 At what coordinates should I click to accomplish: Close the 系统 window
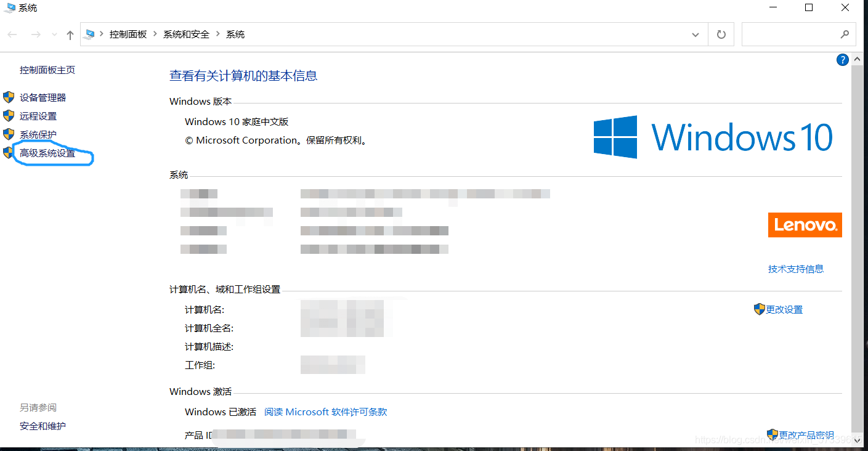pos(845,8)
